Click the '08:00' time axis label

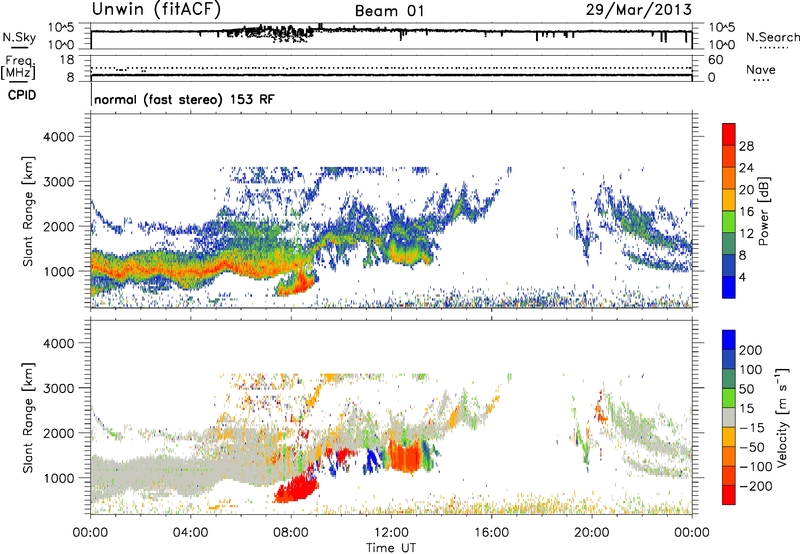[291, 533]
